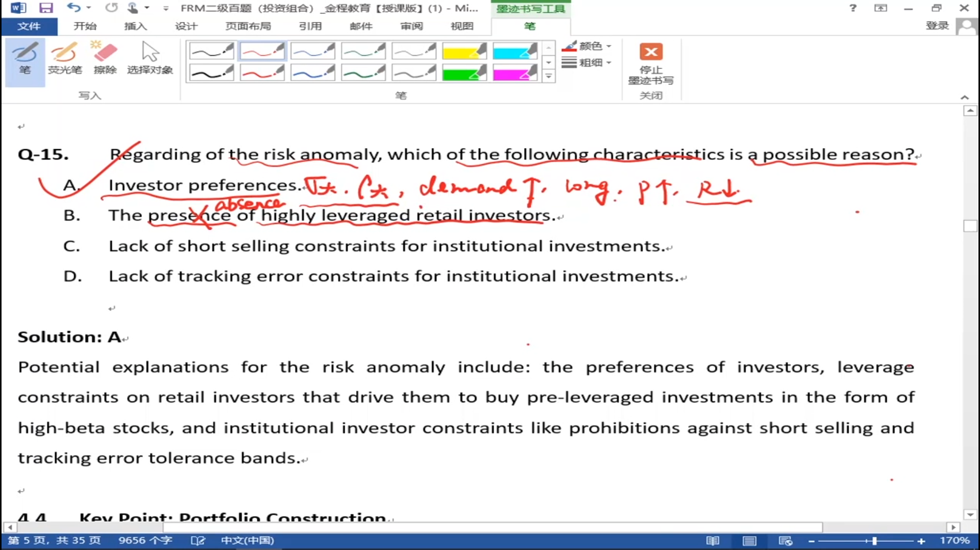This screenshot has height=550, width=980.
Task: Open word count 9656 个字
Action: 145,540
